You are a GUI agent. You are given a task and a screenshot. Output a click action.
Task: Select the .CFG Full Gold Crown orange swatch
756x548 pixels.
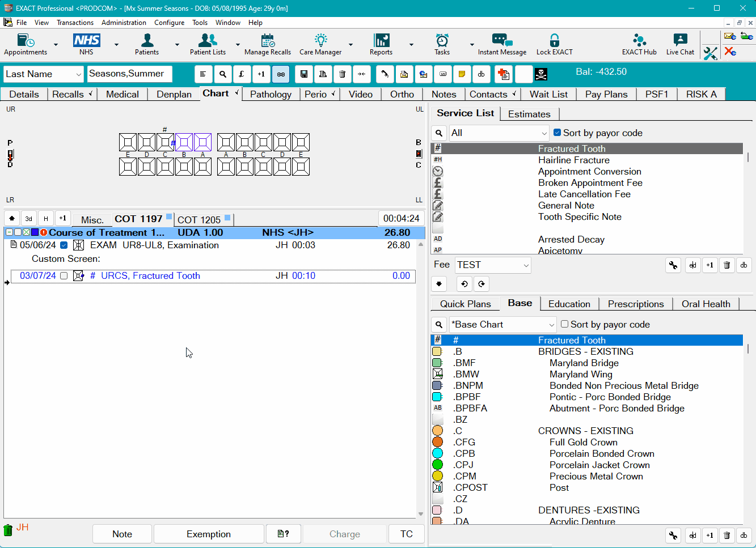tap(437, 442)
